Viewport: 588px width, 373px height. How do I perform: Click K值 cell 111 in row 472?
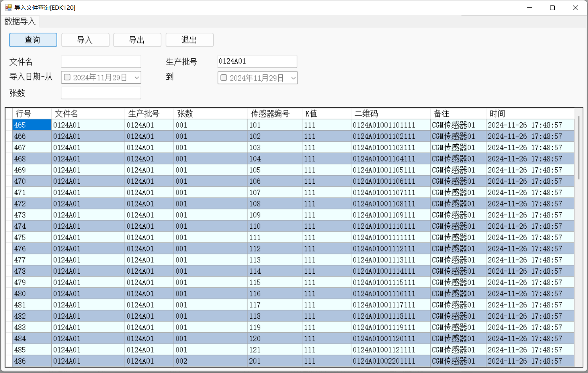pyautogui.click(x=326, y=204)
